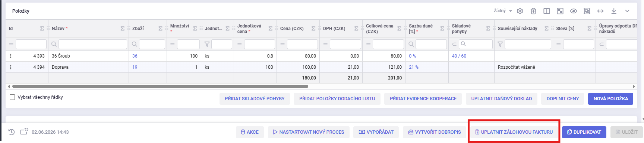Image resolution: width=644 pixels, height=143 pixels.
Task: Click the horizontal double-arrow fit-width icon
Action: pos(600,11)
